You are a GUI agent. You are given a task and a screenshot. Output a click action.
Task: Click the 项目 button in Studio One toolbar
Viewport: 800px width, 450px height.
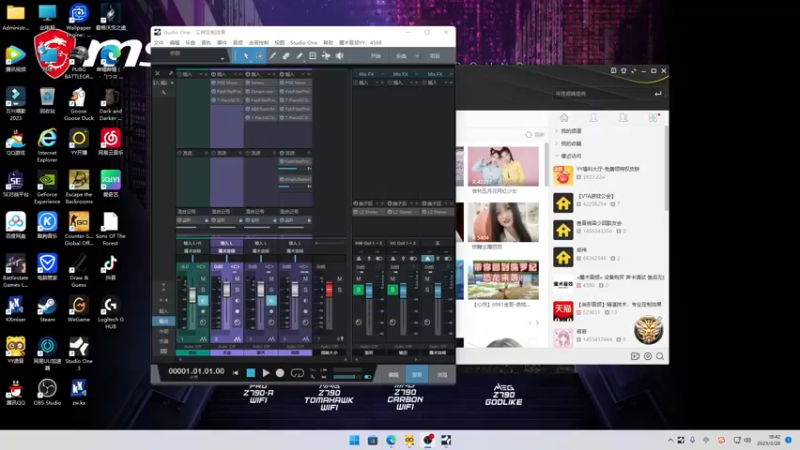coord(435,56)
